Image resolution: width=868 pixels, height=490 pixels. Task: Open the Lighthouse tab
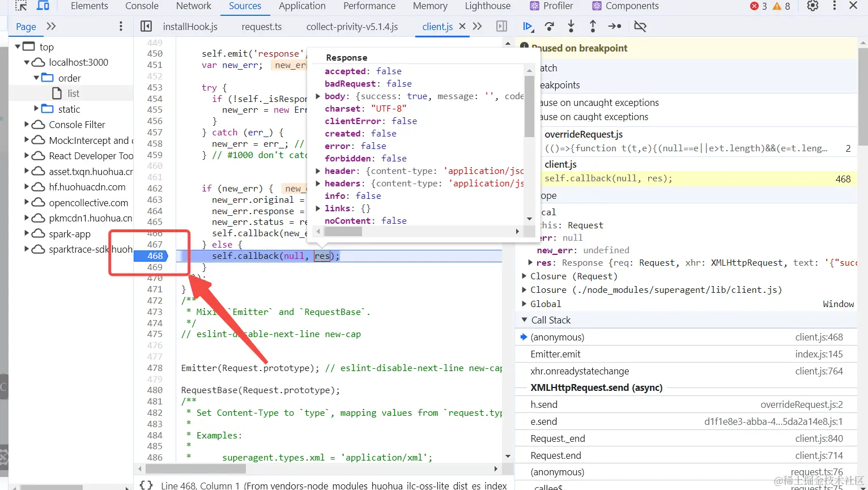coord(488,6)
